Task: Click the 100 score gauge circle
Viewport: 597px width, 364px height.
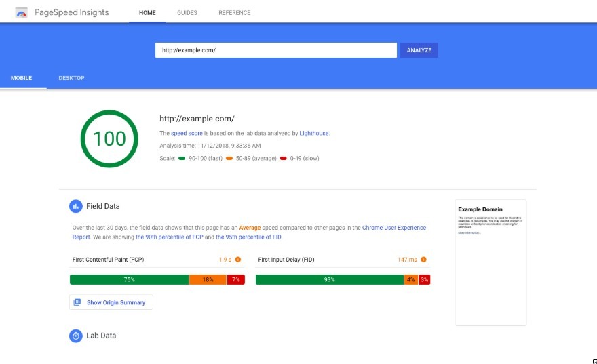Action: pyautogui.click(x=109, y=139)
